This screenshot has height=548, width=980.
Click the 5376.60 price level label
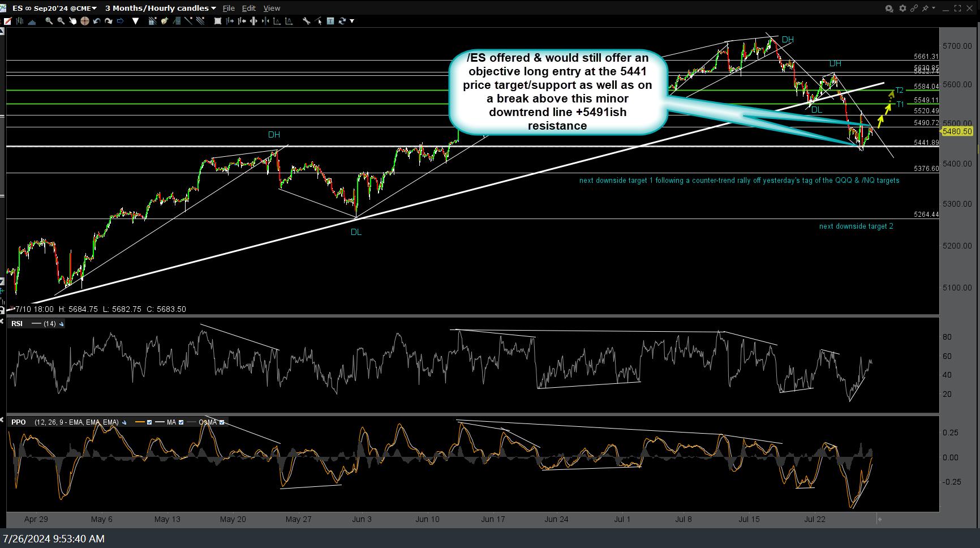926,169
